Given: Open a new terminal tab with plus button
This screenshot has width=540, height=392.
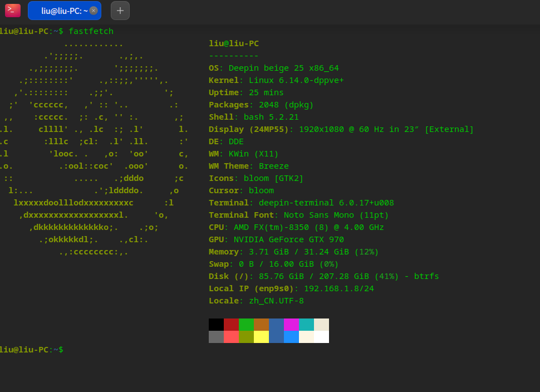Looking at the screenshot, I should (x=120, y=11).
